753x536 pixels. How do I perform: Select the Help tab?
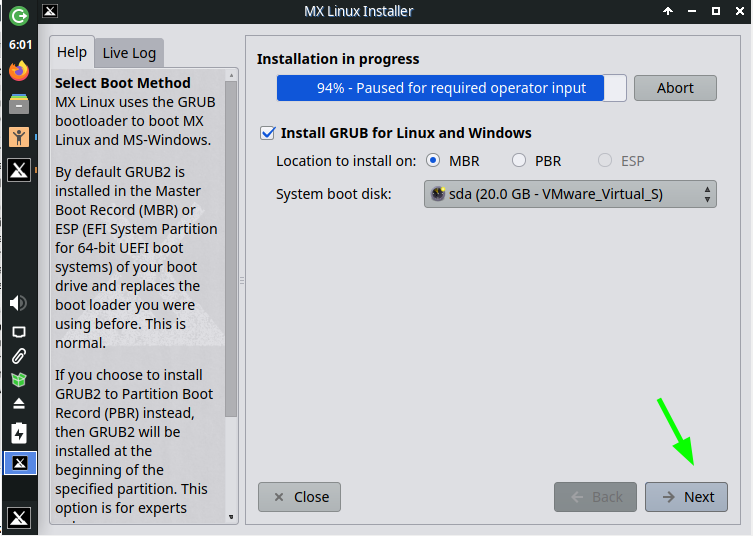click(x=72, y=52)
